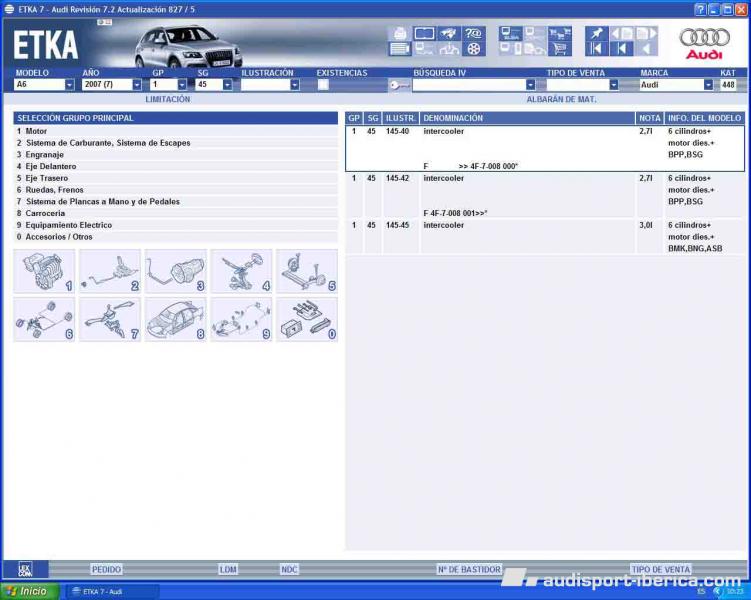Click the shopping cart icon

click(x=560, y=48)
